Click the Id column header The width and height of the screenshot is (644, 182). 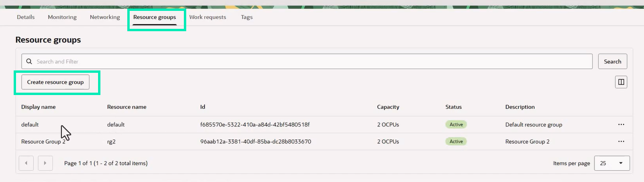point(203,107)
